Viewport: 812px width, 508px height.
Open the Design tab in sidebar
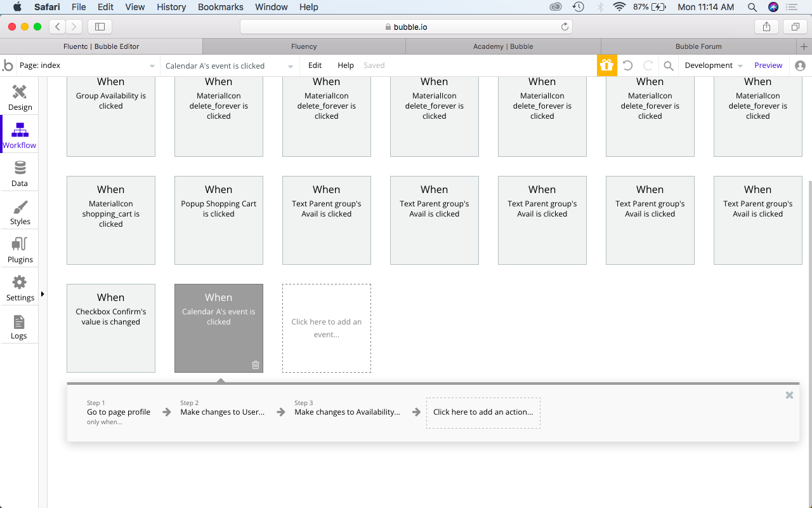(x=20, y=97)
